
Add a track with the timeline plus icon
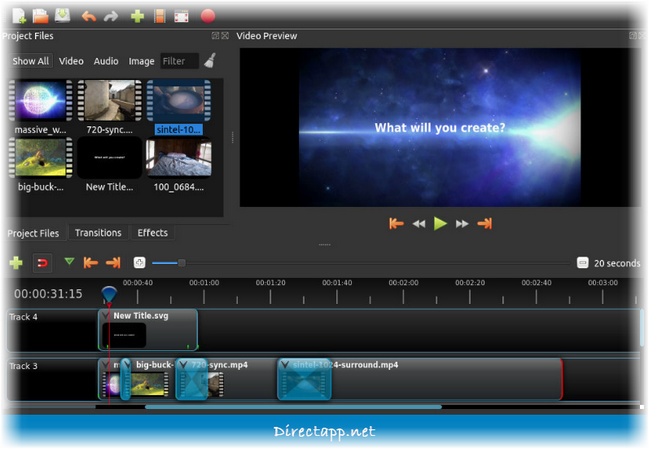point(16,263)
